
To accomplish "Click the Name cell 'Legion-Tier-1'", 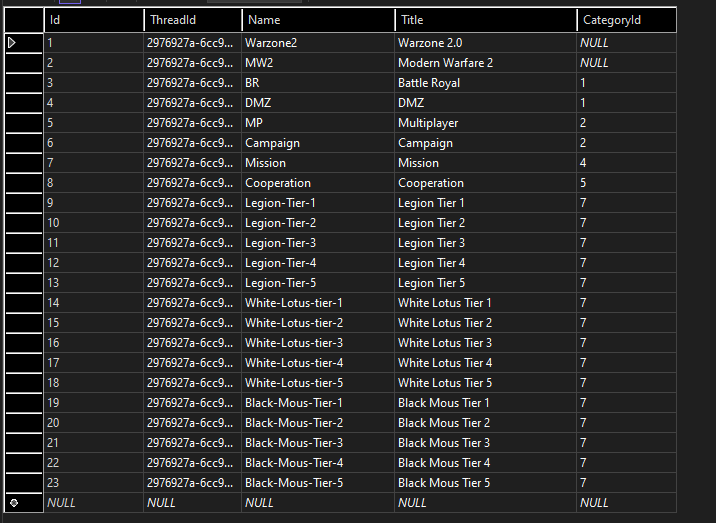I will (x=318, y=203).
